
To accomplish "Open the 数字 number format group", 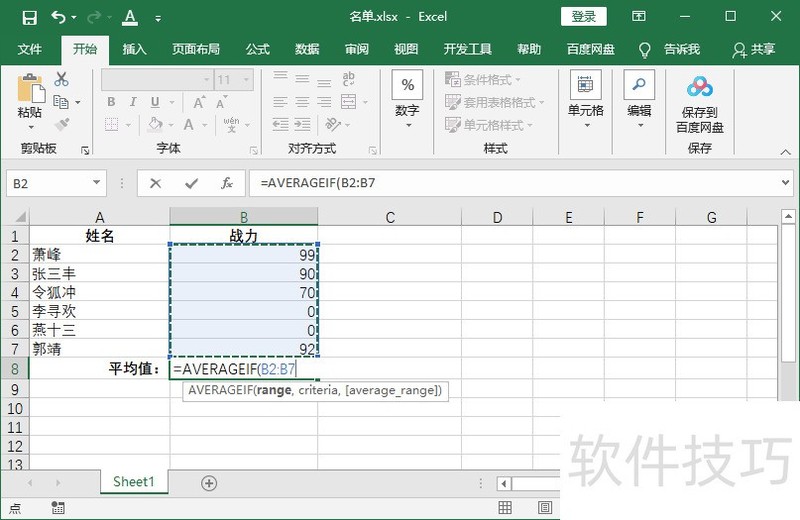I will [x=407, y=99].
